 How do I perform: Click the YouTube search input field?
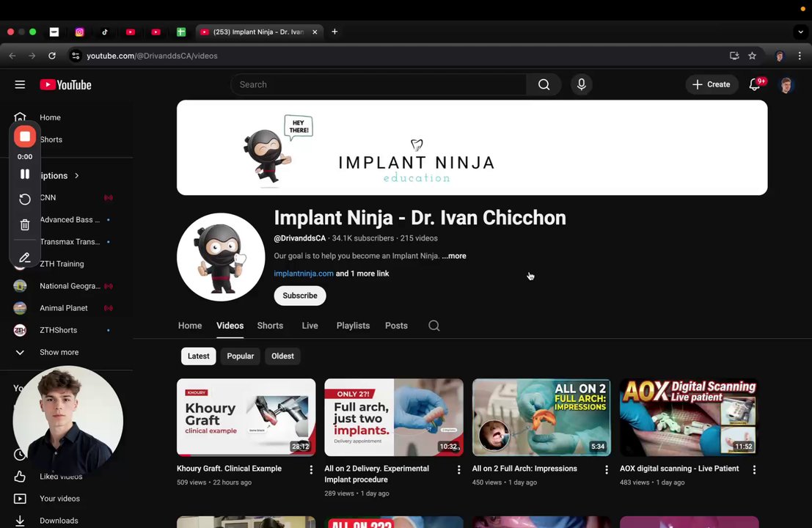click(378, 84)
